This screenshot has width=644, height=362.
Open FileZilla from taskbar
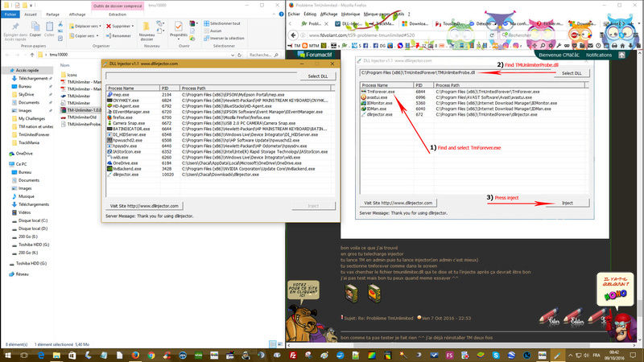point(293,356)
